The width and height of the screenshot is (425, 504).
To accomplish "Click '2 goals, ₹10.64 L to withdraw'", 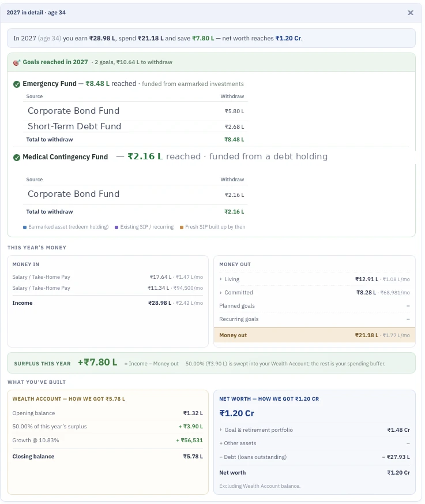I will [133, 62].
